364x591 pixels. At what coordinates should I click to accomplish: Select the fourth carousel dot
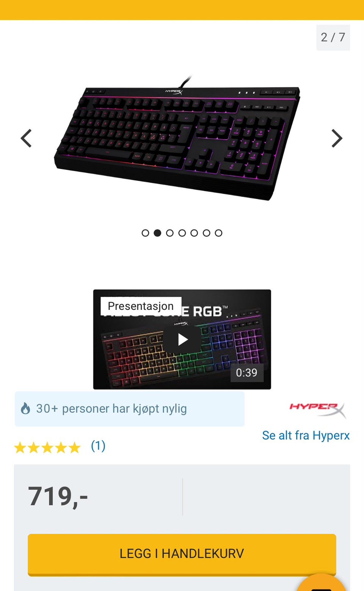[x=182, y=233]
